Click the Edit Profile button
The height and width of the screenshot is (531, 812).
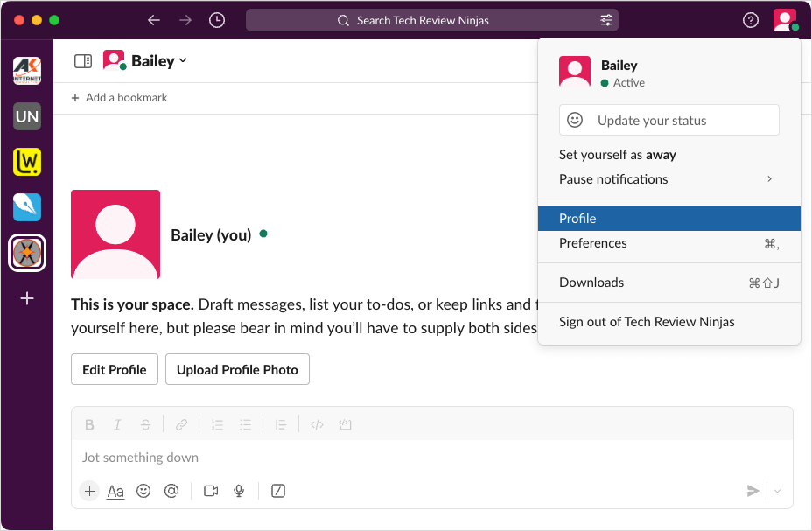[115, 370]
